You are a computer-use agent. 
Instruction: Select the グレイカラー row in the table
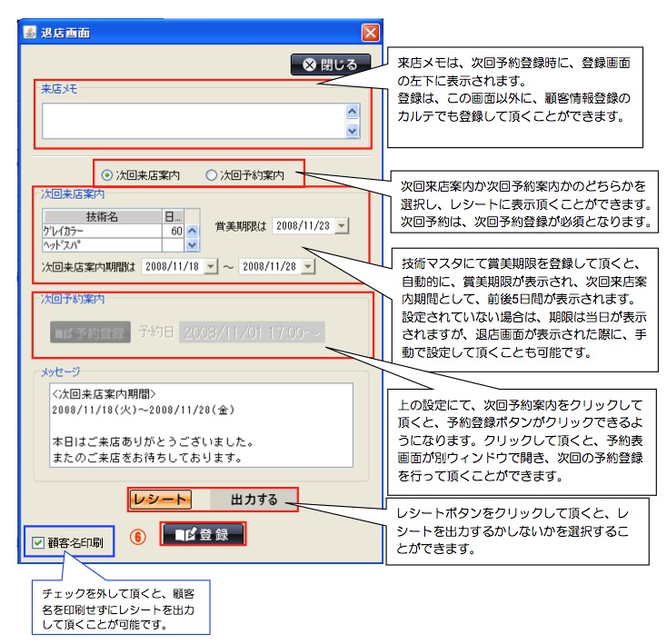tap(100, 232)
